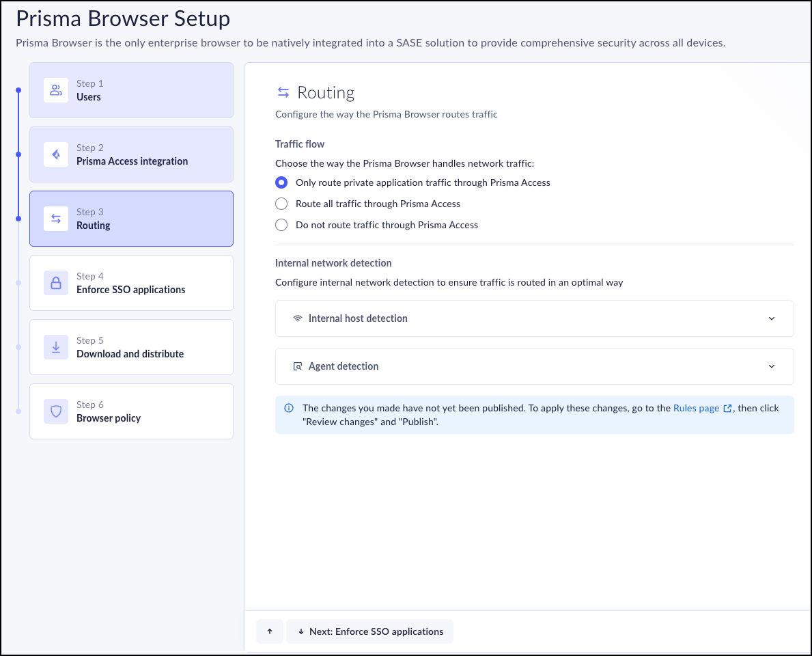Click the Users step icon
This screenshot has height=656, width=812.
click(x=56, y=90)
